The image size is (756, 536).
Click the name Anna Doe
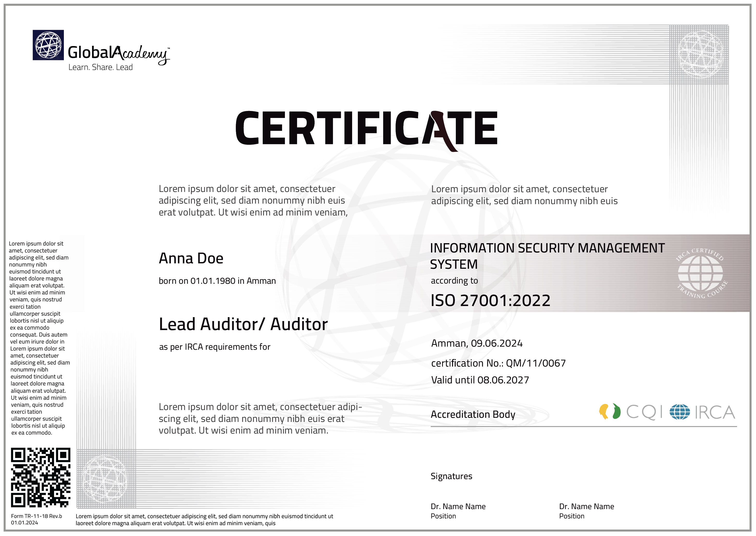[x=191, y=258]
